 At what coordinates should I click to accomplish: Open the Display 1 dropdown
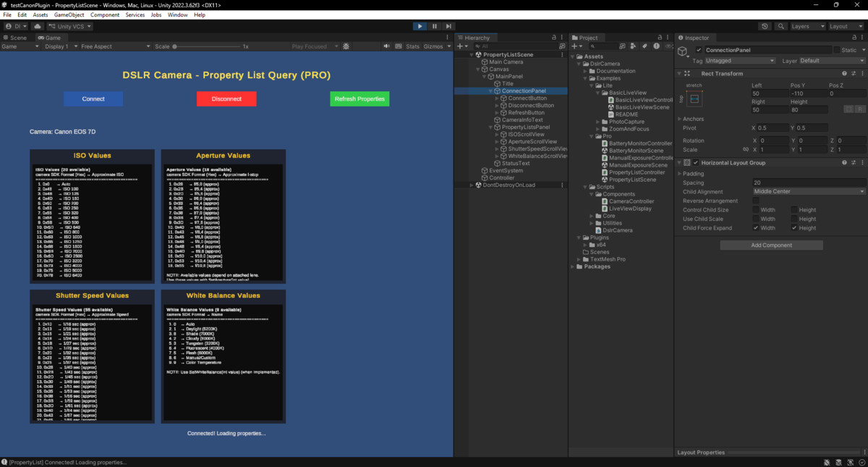(59, 46)
